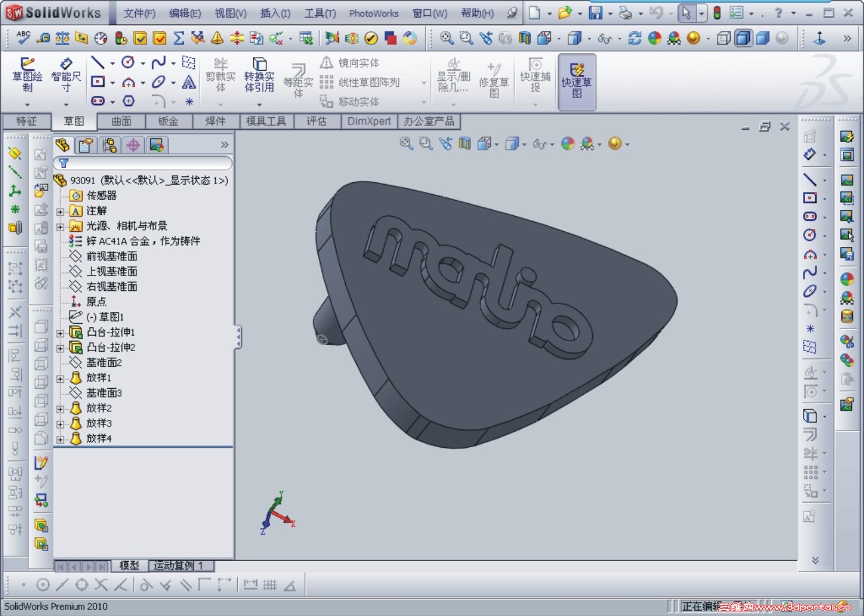This screenshot has height=616, width=864.
Task: Click the Measure tape icon in top toolbar
Action: point(42,38)
